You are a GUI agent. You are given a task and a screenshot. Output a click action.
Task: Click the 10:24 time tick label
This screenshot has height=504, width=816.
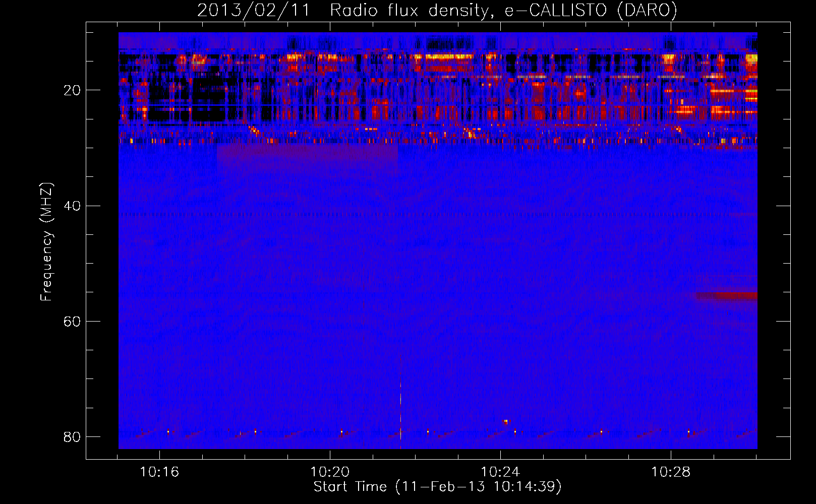coord(500,472)
